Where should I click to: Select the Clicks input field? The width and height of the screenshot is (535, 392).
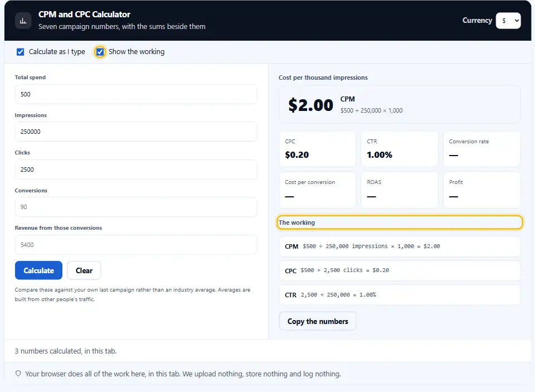point(136,170)
